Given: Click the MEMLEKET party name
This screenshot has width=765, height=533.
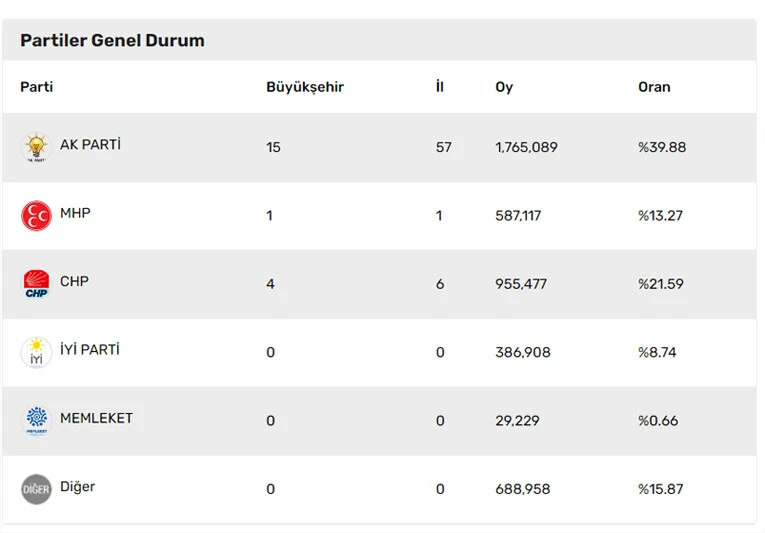Looking at the screenshot, I should (x=96, y=418).
